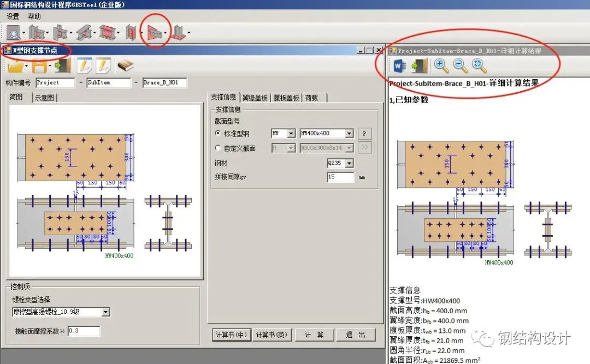Screen dimensions: 590x364
Task: Fit results view with zoom-fit icon
Action: [479, 66]
